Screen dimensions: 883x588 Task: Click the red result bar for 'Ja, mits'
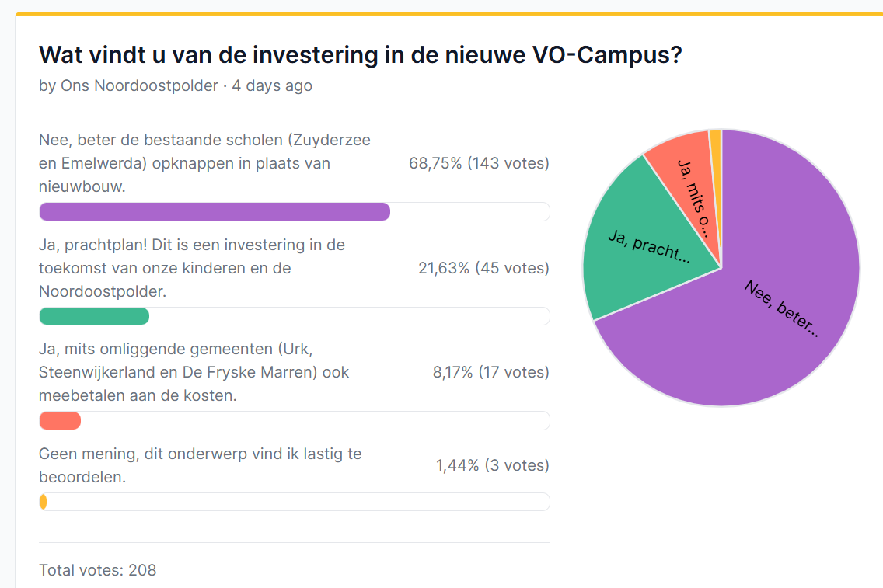point(60,420)
